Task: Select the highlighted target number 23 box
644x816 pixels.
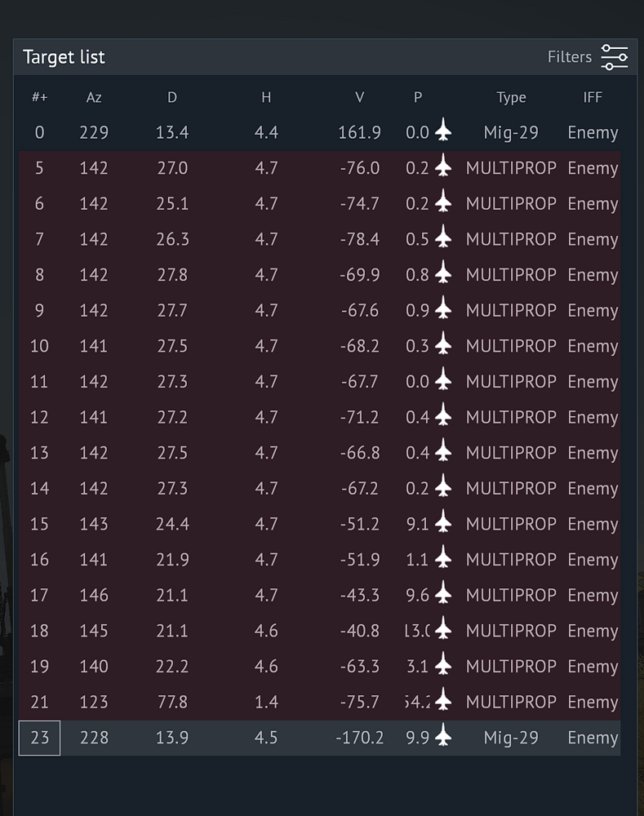Action: 39,738
